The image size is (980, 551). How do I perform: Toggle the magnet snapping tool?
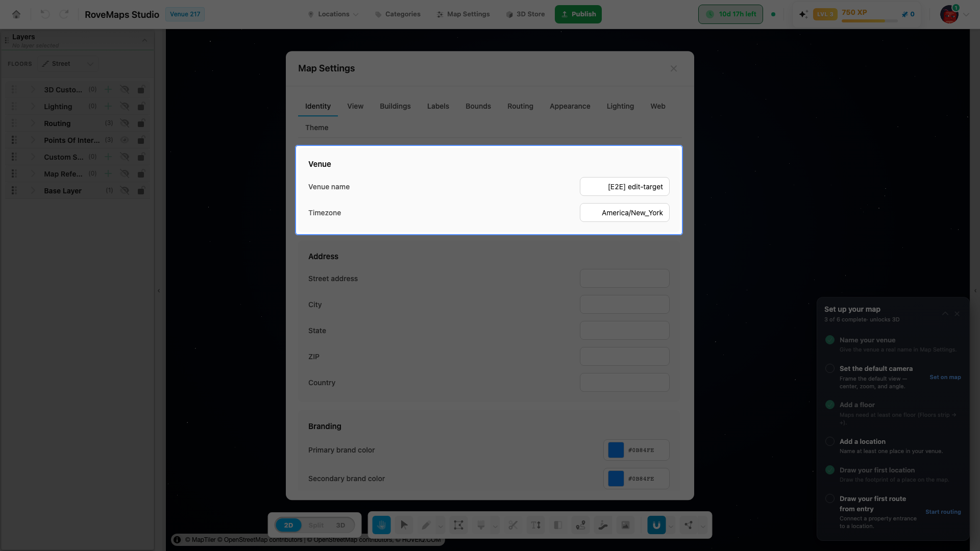click(x=656, y=525)
